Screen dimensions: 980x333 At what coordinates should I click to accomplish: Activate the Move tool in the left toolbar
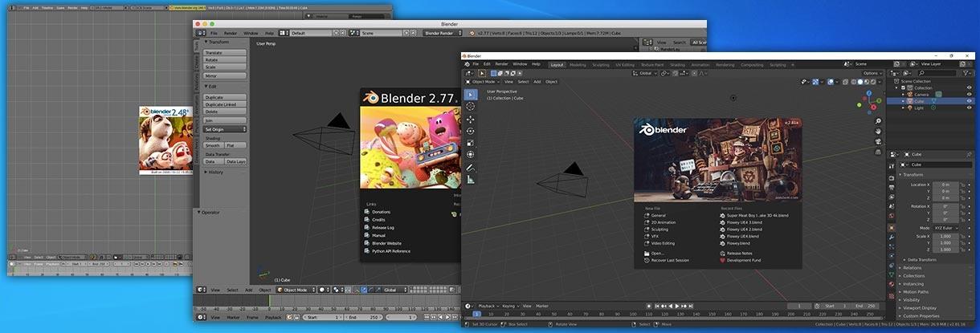[x=471, y=119]
